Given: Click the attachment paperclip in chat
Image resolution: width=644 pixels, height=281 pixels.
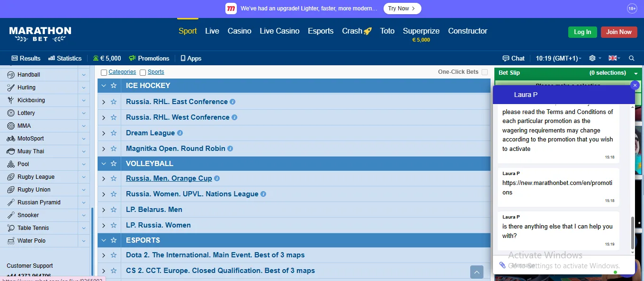Looking at the screenshot, I should coord(502,265).
